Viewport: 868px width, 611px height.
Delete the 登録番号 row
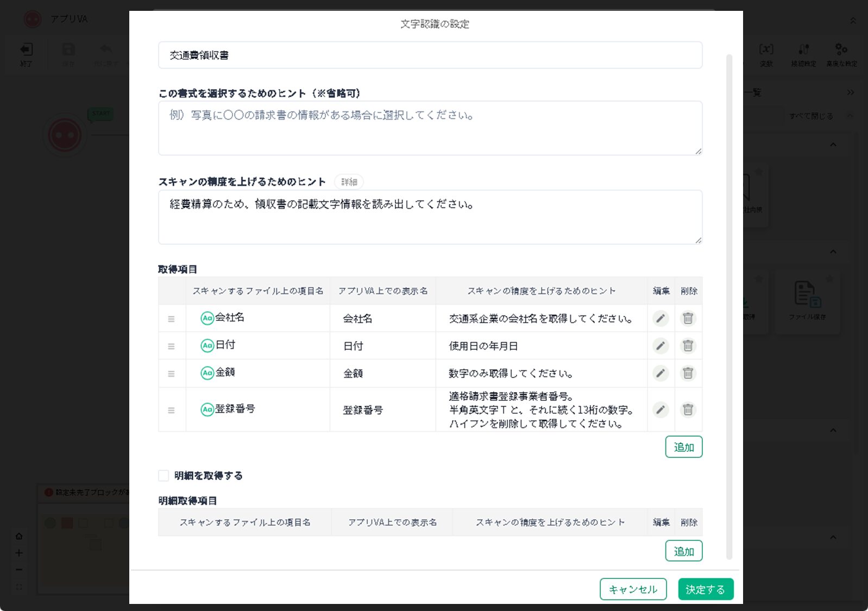coord(688,410)
